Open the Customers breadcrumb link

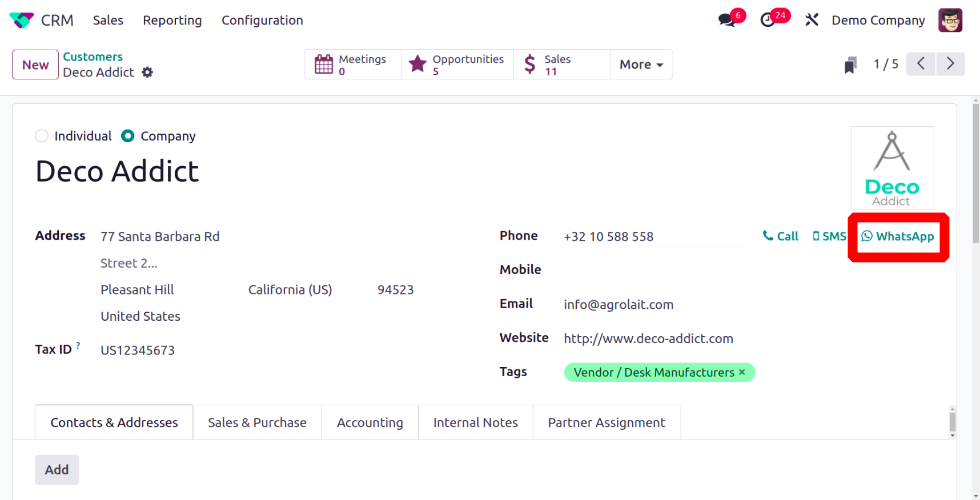[x=93, y=57]
